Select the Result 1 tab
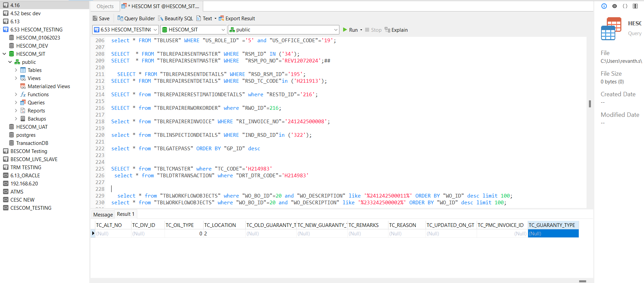Viewport: 644px width, 283px height. [x=125, y=214]
